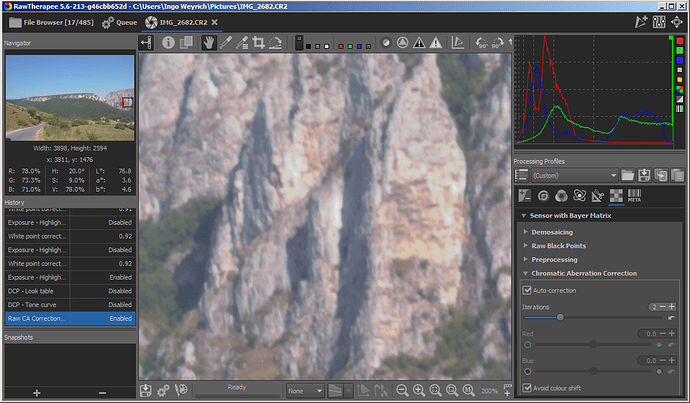Select the Crop tool
The height and width of the screenshot is (403, 690).
pyautogui.click(x=258, y=43)
